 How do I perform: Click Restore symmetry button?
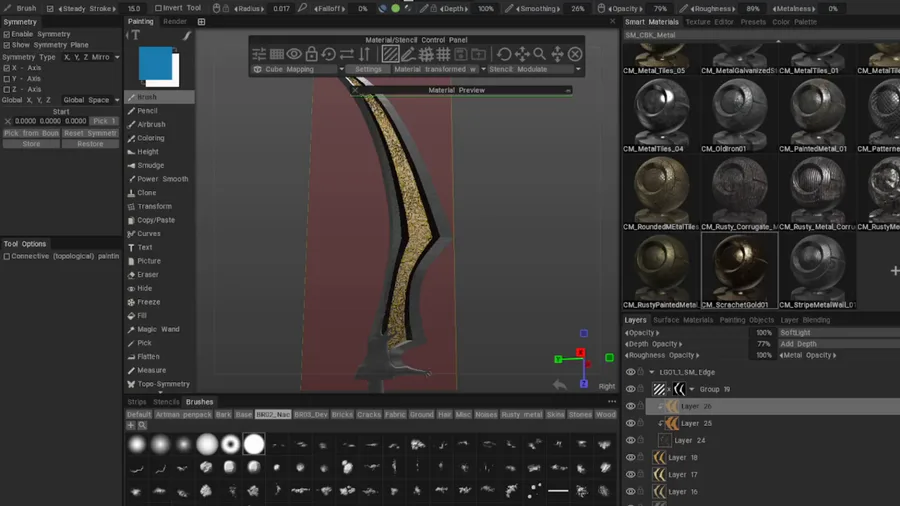[90, 144]
